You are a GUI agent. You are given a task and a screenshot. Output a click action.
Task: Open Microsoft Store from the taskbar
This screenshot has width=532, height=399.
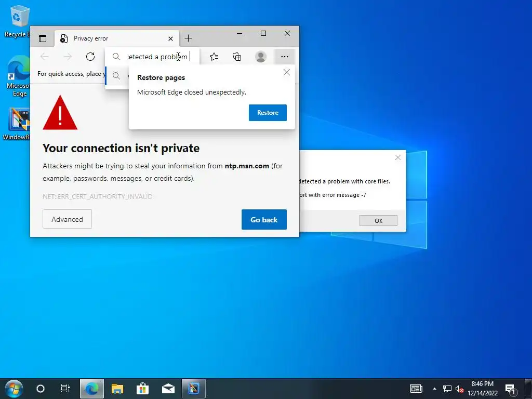tap(142, 389)
